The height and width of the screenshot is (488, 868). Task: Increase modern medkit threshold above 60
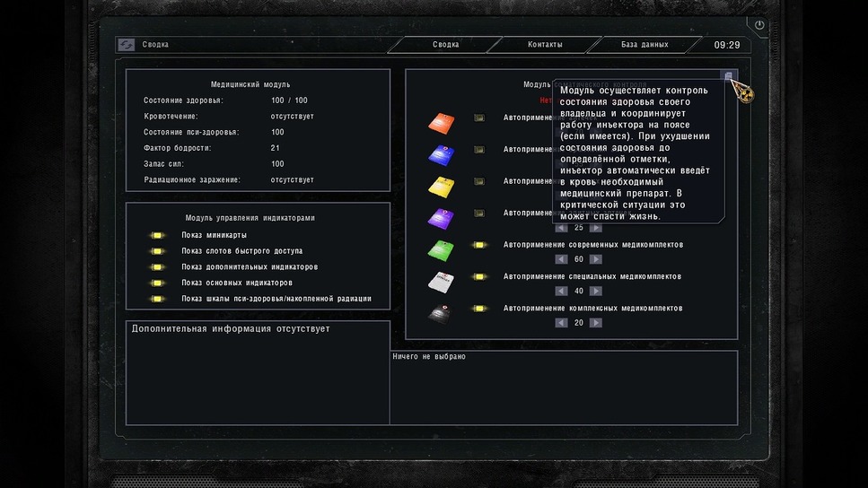[x=596, y=259]
